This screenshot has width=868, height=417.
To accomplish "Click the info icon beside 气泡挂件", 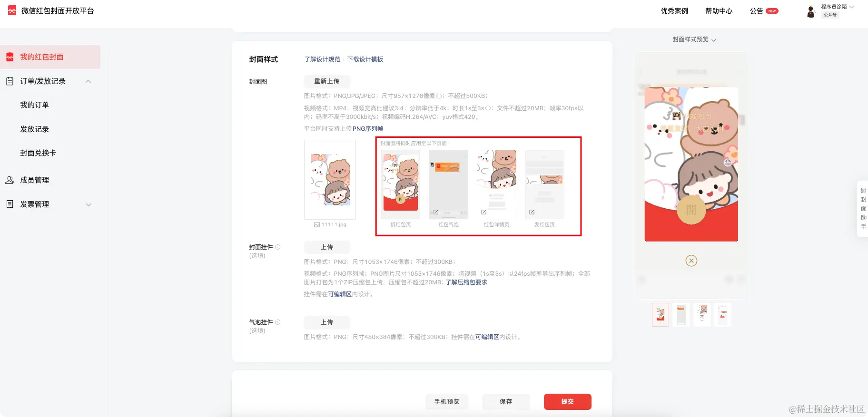I will point(278,322).
